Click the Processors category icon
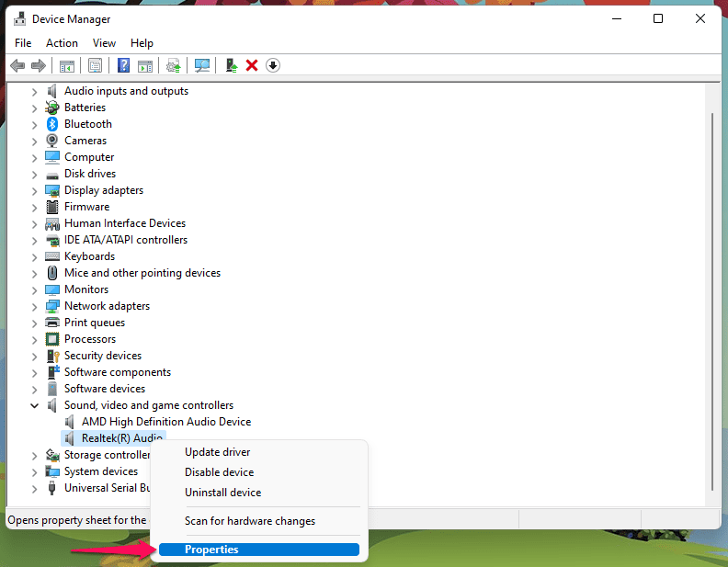Image resolution: width=728 pixels, height=567 pixels. pos(52,339)
